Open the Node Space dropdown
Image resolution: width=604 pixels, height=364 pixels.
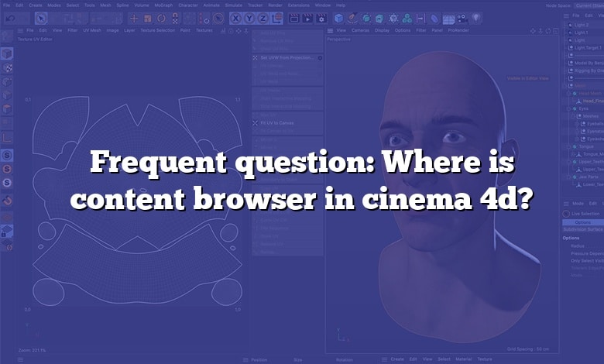(589, 5)
